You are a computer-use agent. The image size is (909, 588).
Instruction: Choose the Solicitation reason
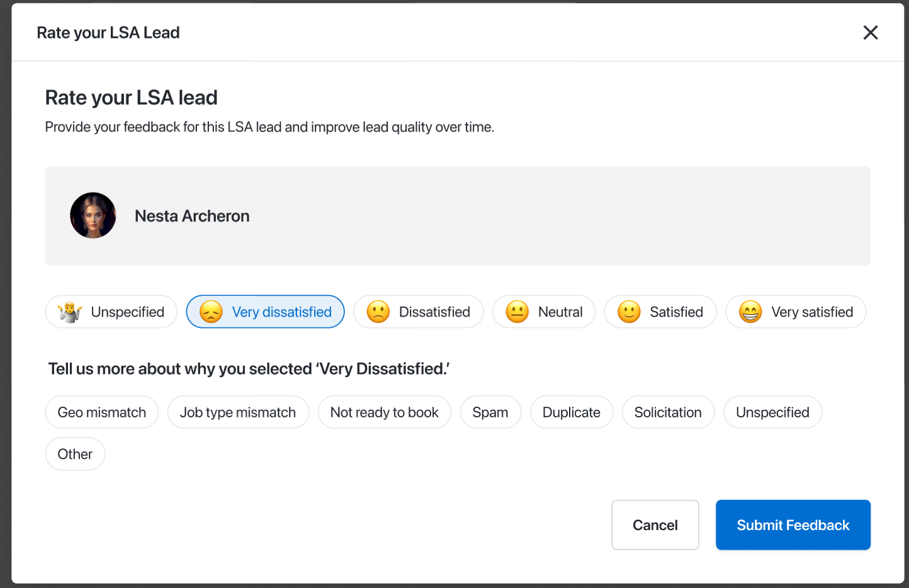coord(668,412)
